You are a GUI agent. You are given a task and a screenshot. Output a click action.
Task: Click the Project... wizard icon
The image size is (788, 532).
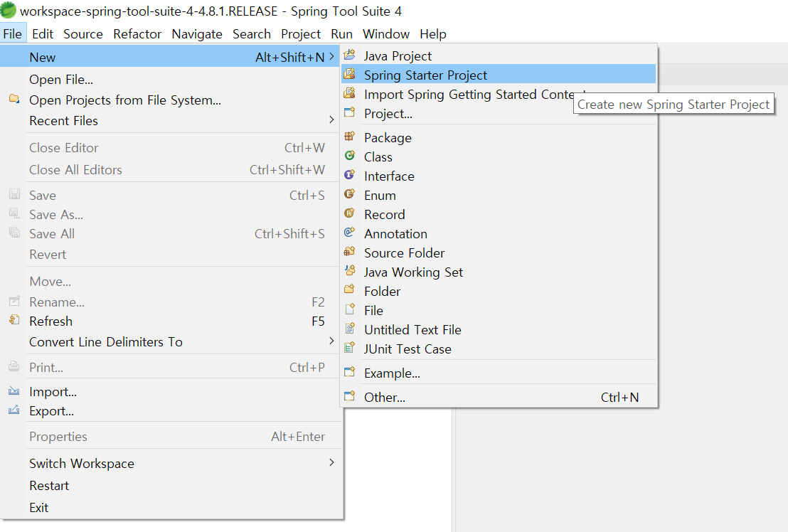(350, 112)
